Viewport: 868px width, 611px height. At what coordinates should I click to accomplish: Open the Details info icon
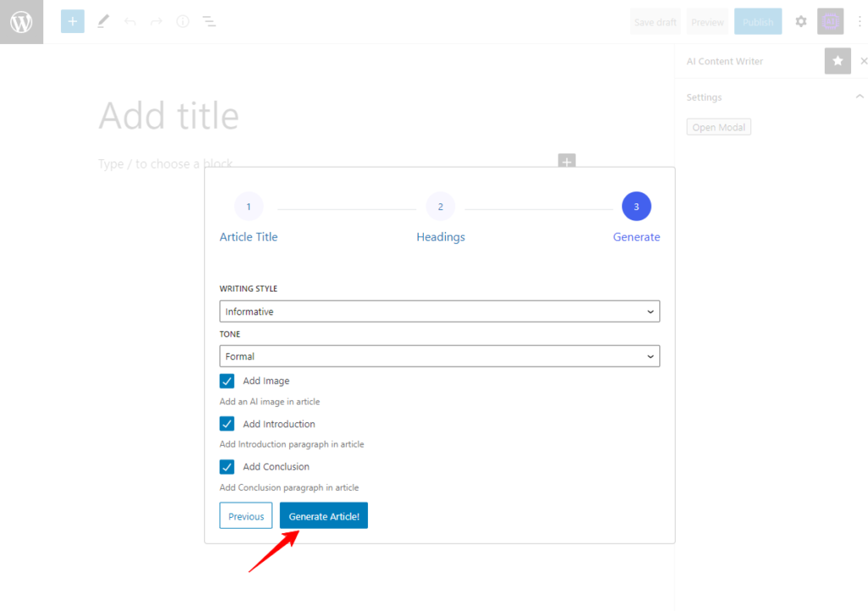click(x=182, y=22)
